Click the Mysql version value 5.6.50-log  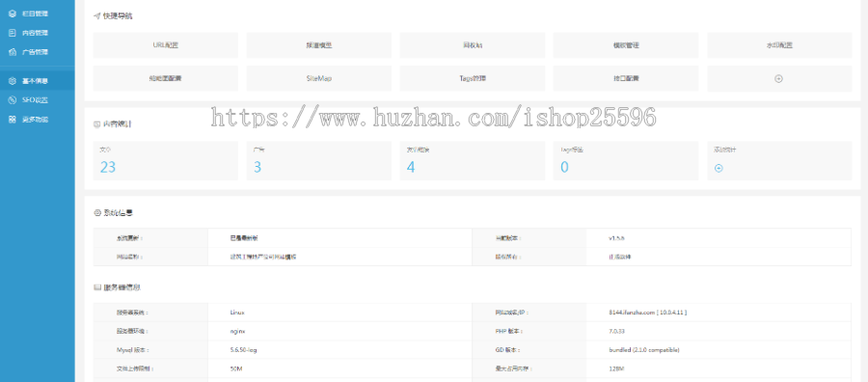[x=244, y=350]
